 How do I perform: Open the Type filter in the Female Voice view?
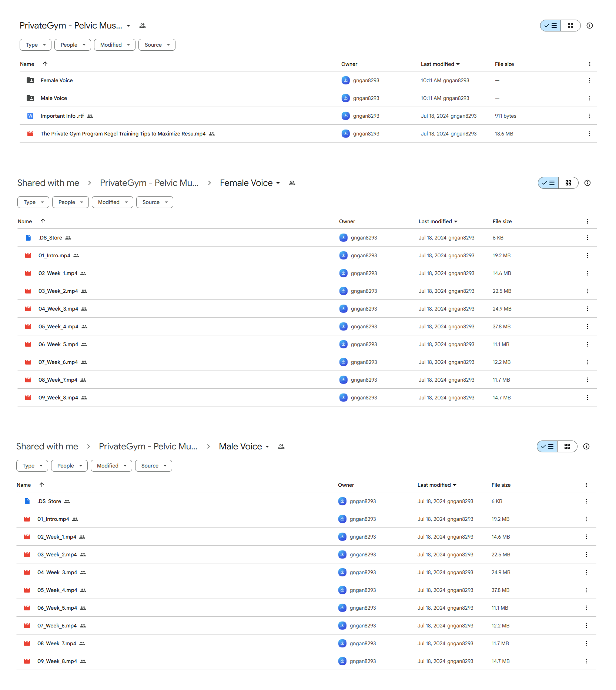coord(33,202)
